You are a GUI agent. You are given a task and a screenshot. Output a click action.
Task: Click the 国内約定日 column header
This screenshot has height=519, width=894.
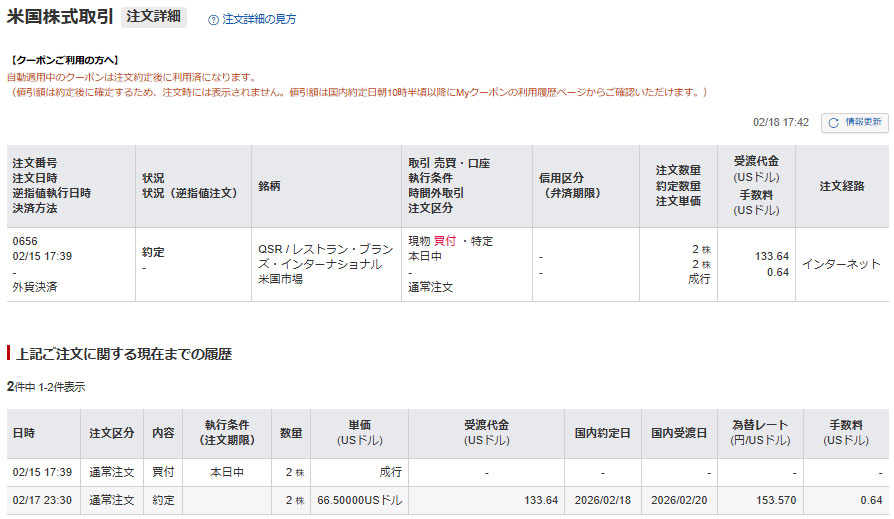(x=602, y=433)
